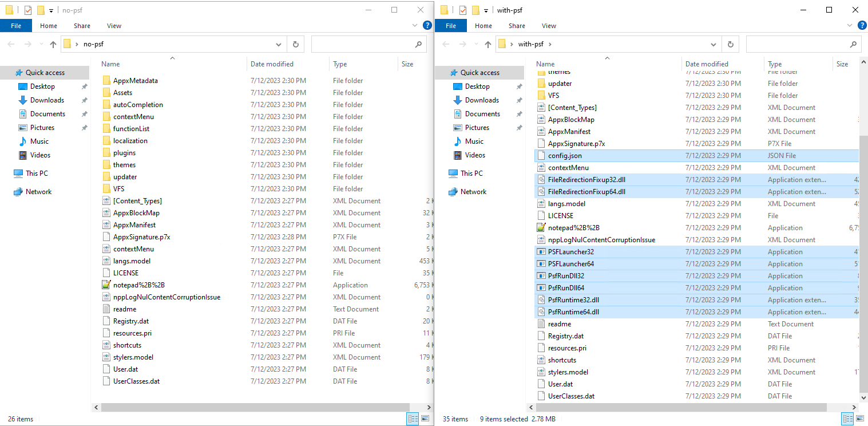This screenshot has height=426, width=868.
Task: Click the PSFLauncher32 application icon
Action: click(541, 252)
